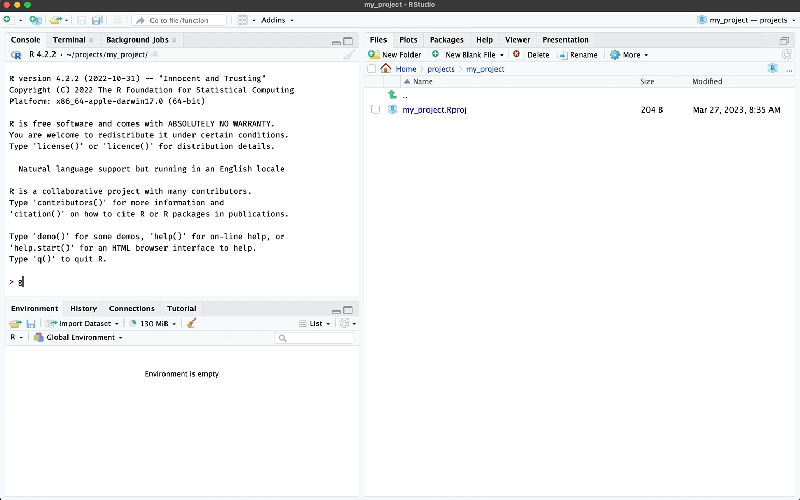Toggle the select-all files checkbox
The image size is (800, 500).
point(371,69)
